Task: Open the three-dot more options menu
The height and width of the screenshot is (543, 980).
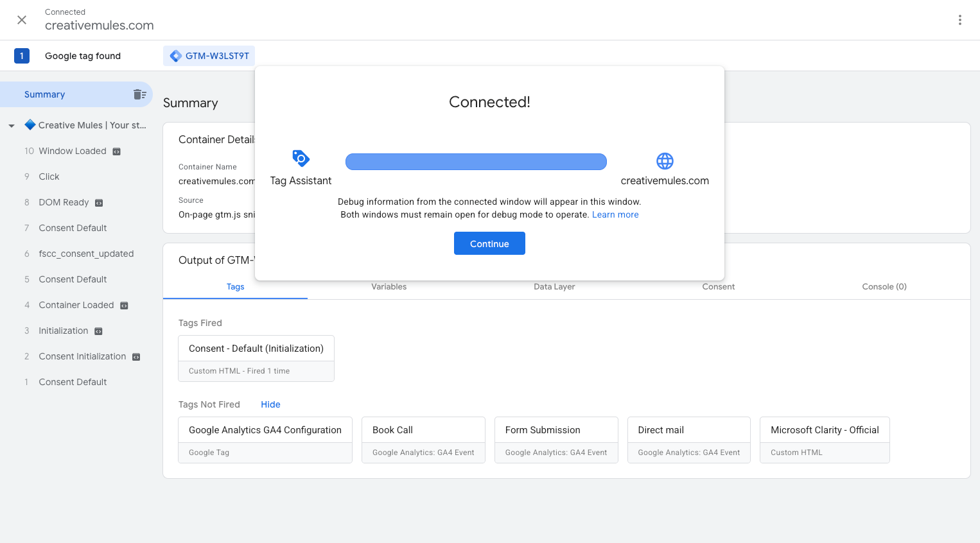Action: click(x=960, y=20)
